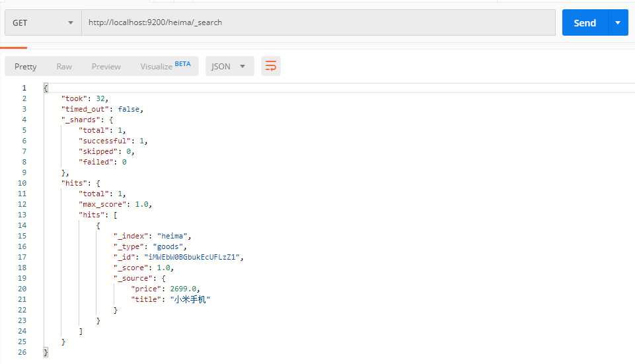This screenshot has width=635, height=364.
Task: Select the Pretty view tab
Action: pos(26,67)
